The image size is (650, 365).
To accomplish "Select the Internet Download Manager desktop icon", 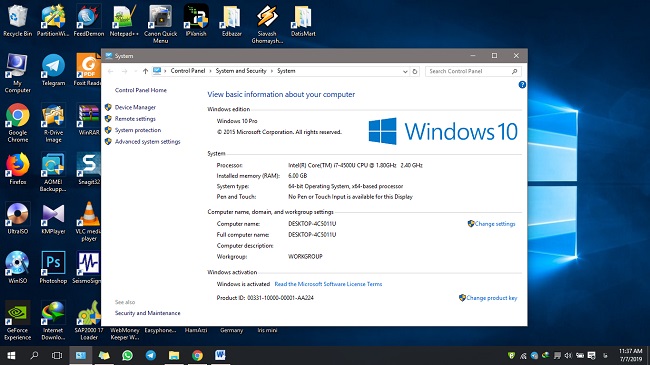I will [x=53, y=321].
